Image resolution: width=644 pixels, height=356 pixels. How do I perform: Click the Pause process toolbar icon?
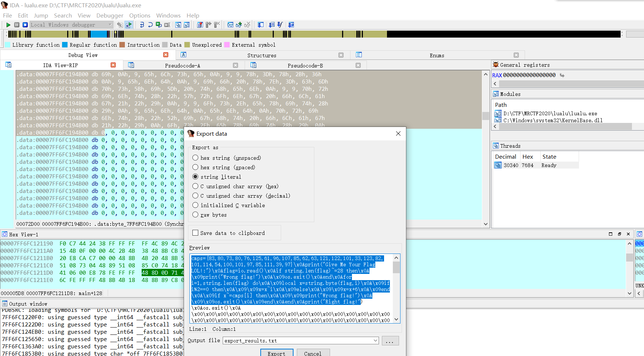coord(17,25)
